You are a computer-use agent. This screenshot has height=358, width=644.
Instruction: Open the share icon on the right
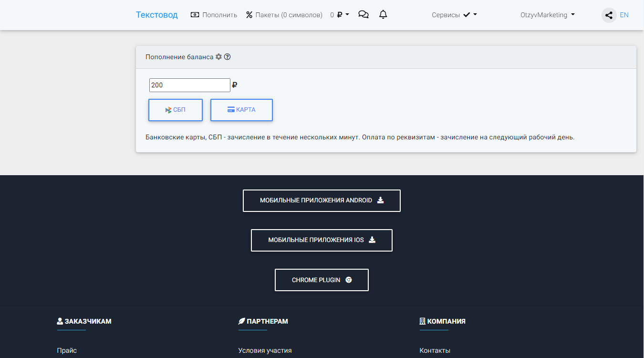tap(609, 15)
